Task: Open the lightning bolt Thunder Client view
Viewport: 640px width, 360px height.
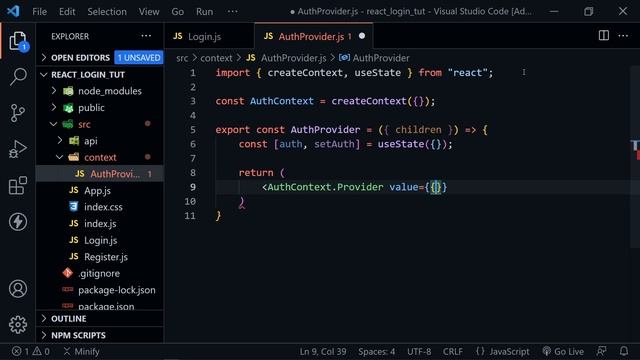Action: (18, 222)
